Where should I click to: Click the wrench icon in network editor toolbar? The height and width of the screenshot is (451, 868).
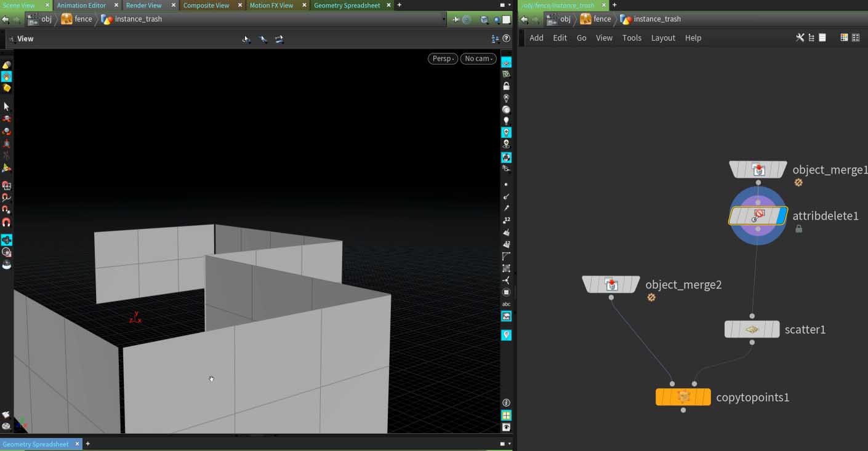(x=800, y=38)
